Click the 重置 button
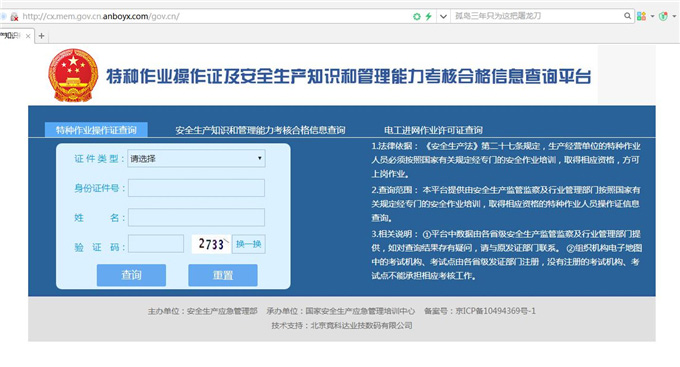680x367 pixels. (223, 275)
